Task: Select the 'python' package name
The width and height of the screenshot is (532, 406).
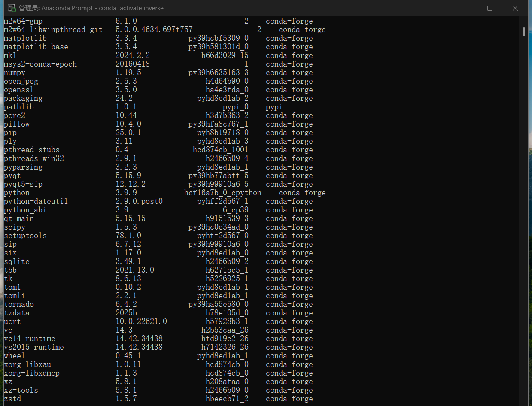Action: point(17,193)
